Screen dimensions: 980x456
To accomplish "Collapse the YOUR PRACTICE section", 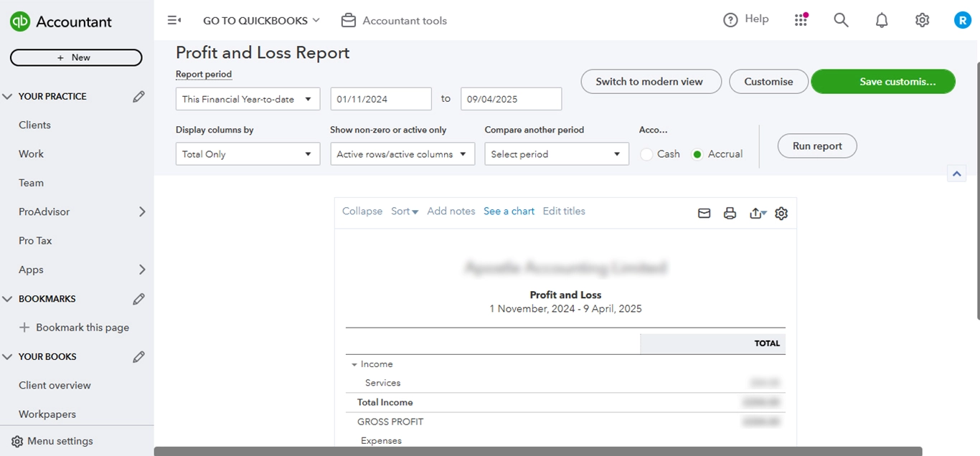I will click(7, 95).
